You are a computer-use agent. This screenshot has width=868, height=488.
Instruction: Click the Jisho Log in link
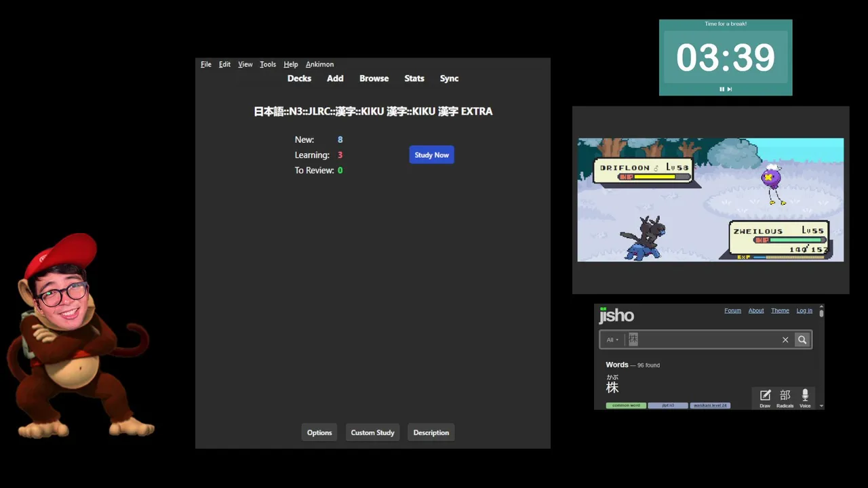click(x=804, y=310)
